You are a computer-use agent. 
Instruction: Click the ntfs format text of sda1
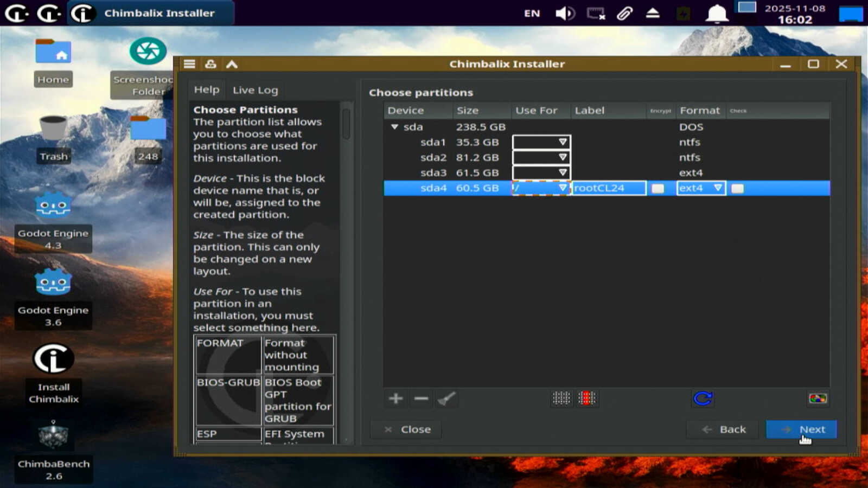(x=690, y=142)
